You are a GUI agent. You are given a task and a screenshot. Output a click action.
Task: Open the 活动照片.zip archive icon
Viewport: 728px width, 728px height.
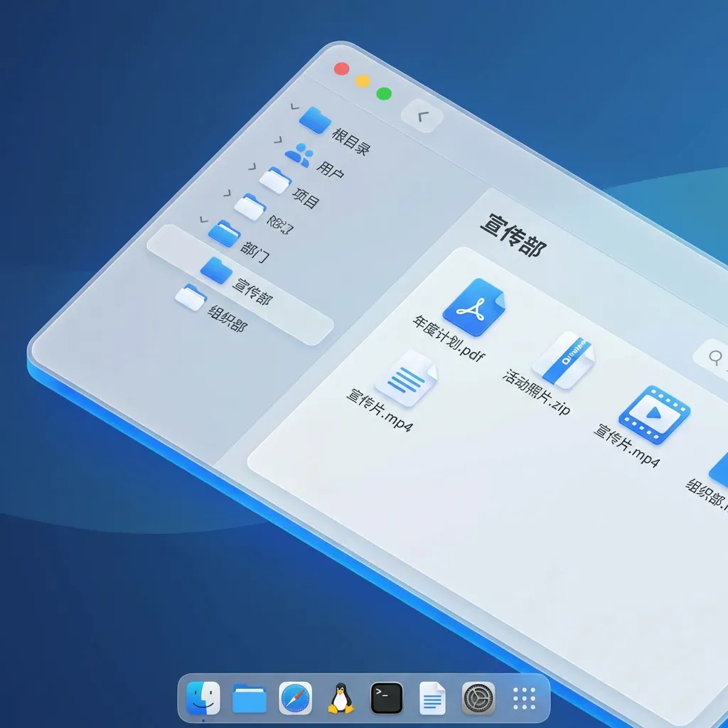pyautogui.click(x=563, y=360)
